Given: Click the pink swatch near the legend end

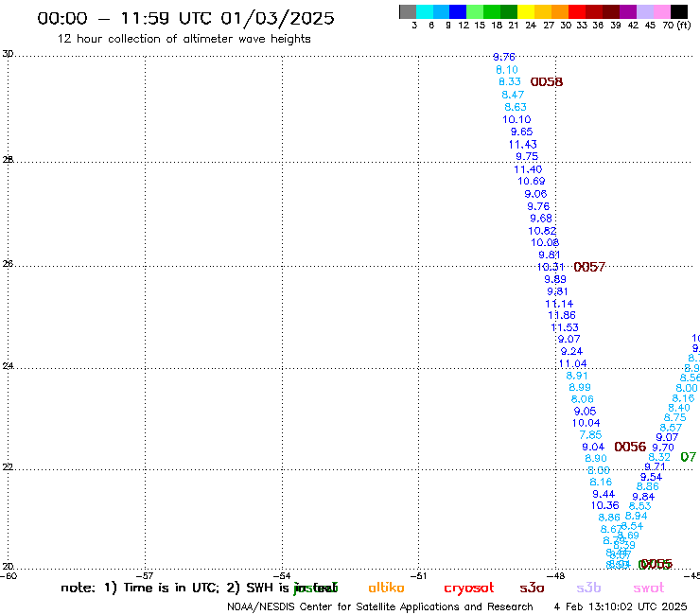Looking at the screenshot, I should tap(661, 11).
